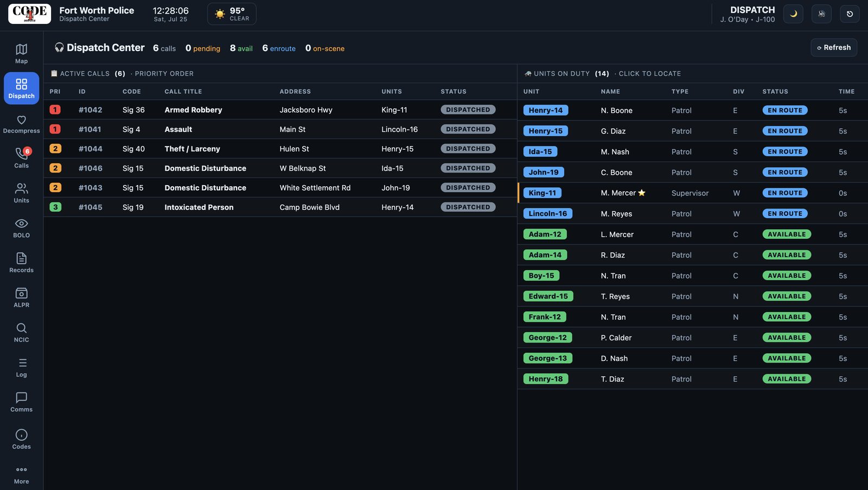Click DISPATCHED status for call #1045

pyautogui.click(x=468, y=207)
